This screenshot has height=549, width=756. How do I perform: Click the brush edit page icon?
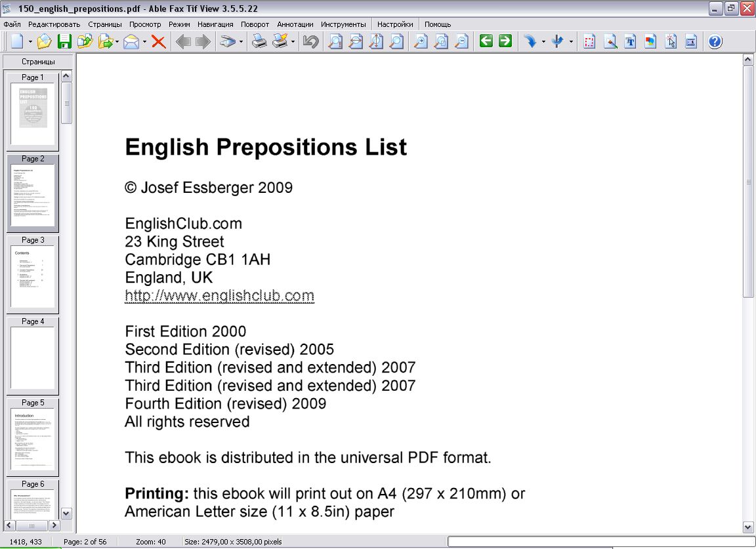point(610,41)
